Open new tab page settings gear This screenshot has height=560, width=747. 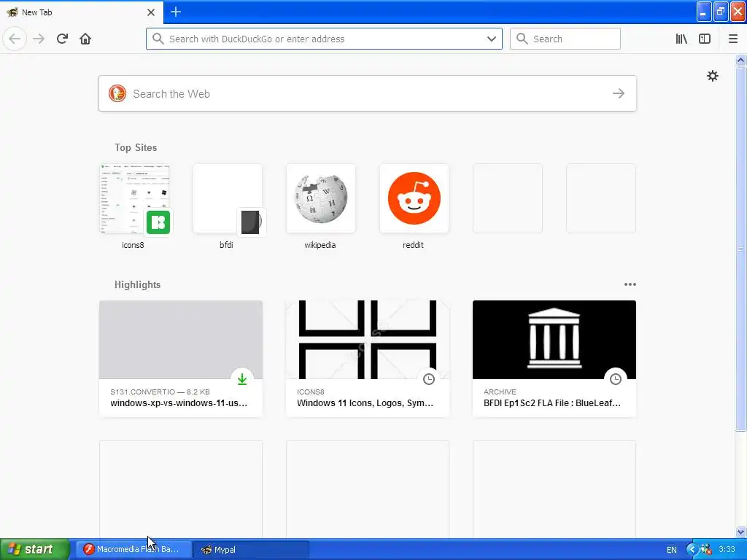coord(712,76)
